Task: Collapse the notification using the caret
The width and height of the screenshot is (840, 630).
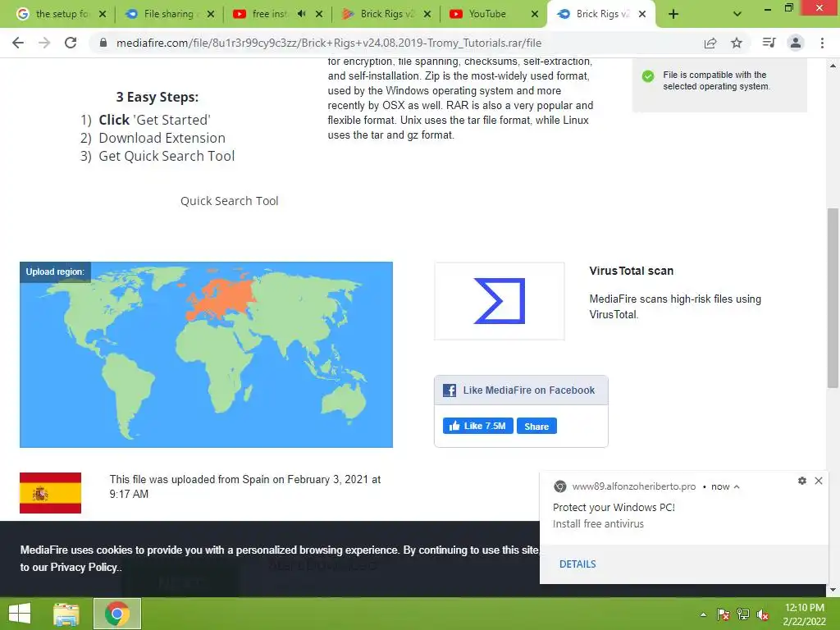Action: 737,486
